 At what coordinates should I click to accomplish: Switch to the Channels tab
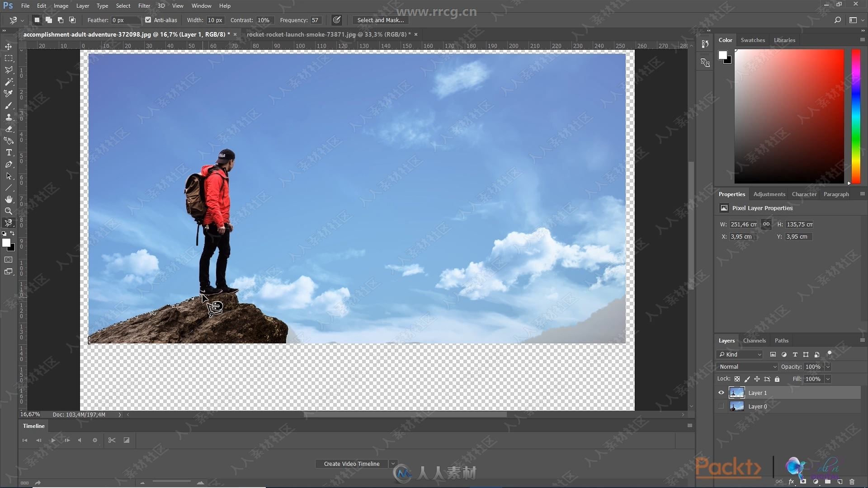[x=754, y=340]
